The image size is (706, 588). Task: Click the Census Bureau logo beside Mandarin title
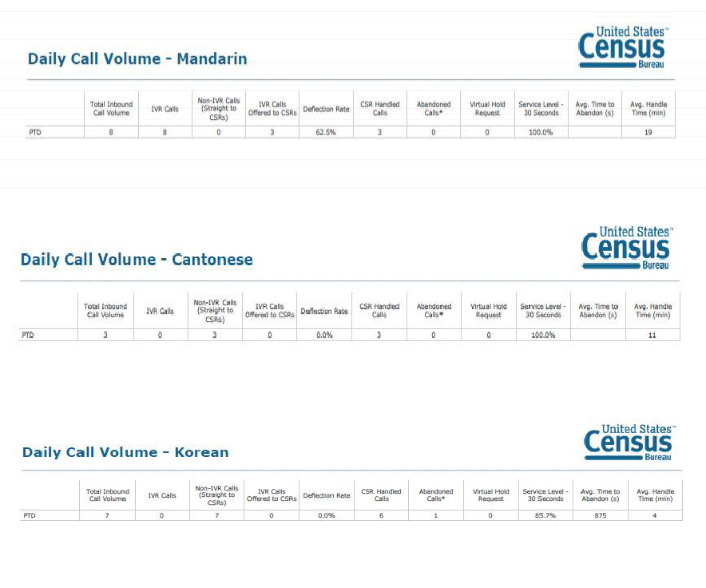coord(622,48)
